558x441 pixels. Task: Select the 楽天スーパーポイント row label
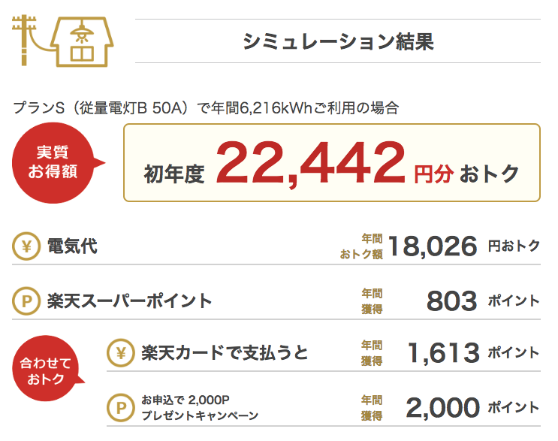[x=130, y=301]
